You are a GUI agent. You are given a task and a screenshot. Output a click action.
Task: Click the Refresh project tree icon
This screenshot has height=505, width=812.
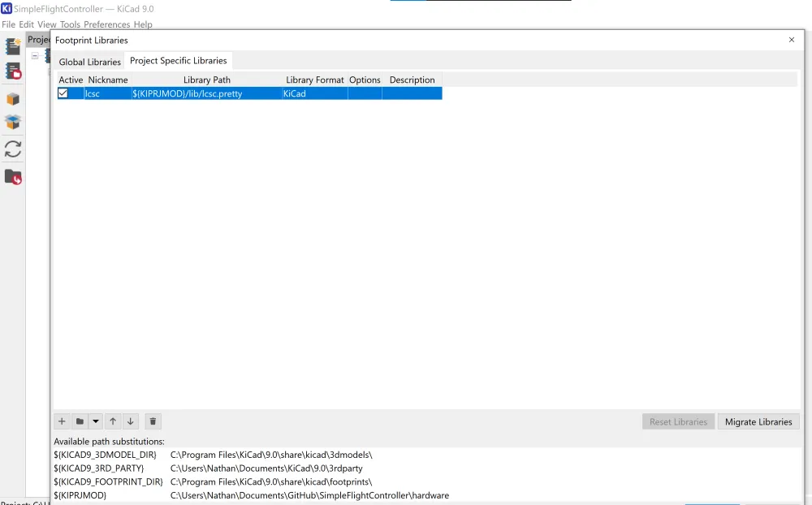13,149
